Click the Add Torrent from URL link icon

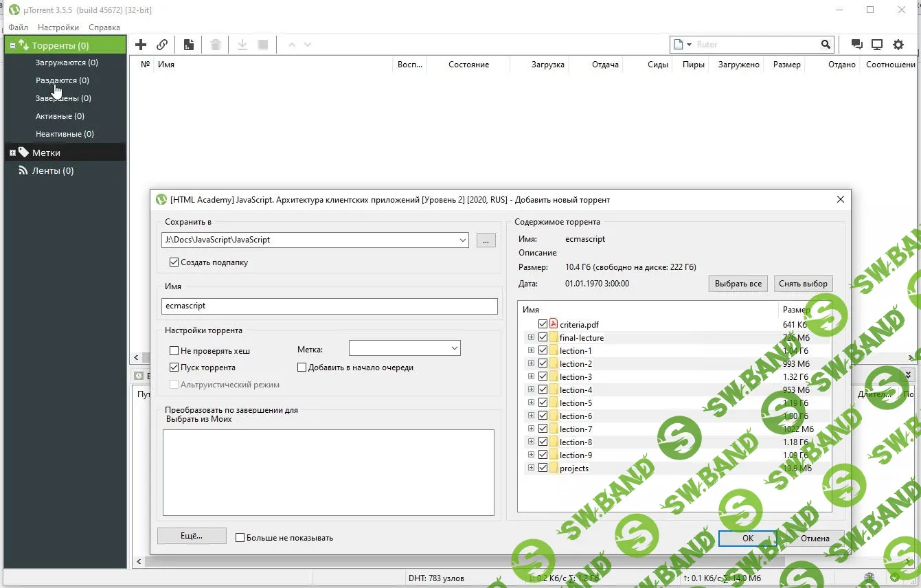(x=162, y=45)
